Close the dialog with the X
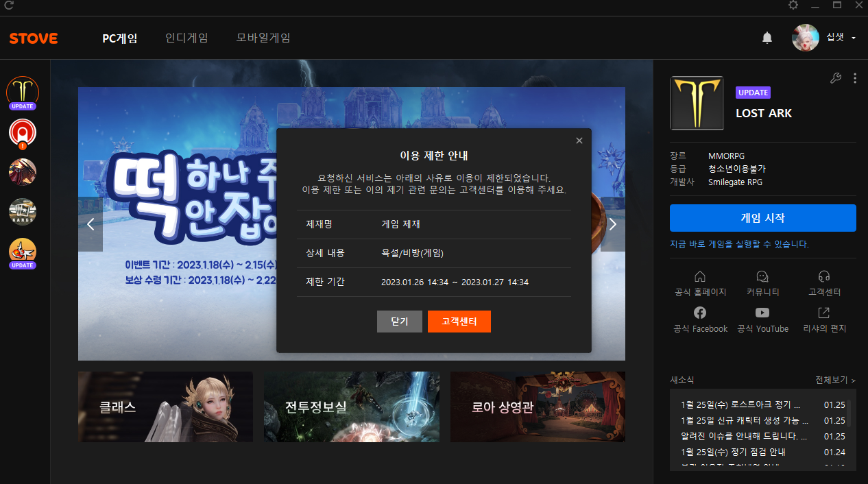Screen dimensions: 868x484 pyautogui.click(x=579, y=141)
